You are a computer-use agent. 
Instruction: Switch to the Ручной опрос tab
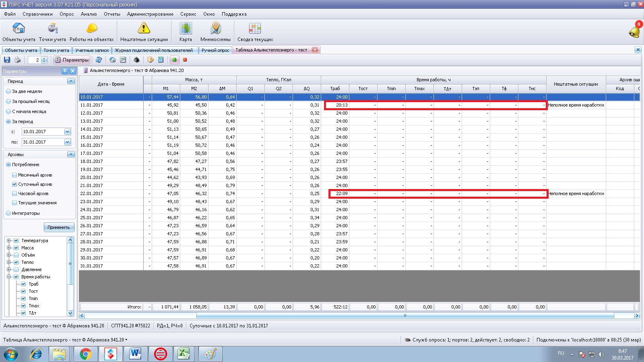215,50
